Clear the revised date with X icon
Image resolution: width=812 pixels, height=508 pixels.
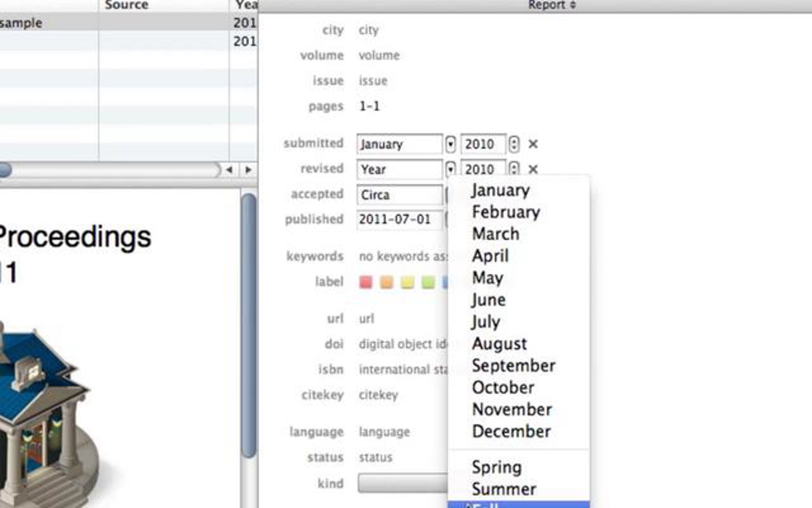point(533,169)
